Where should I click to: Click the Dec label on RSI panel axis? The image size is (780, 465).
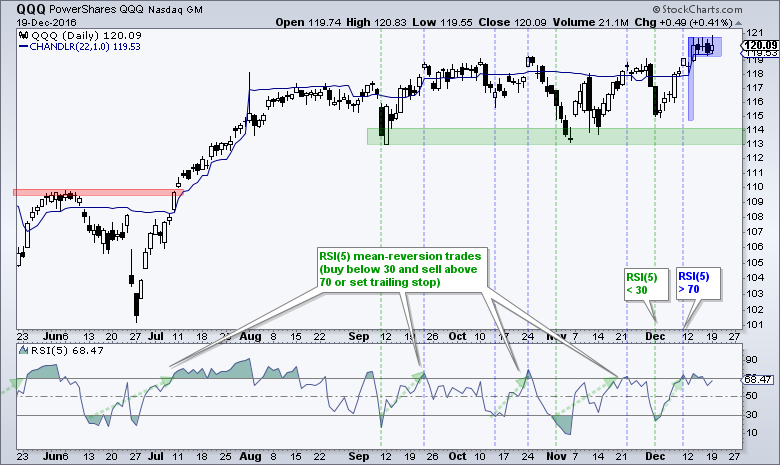[655, 456]
